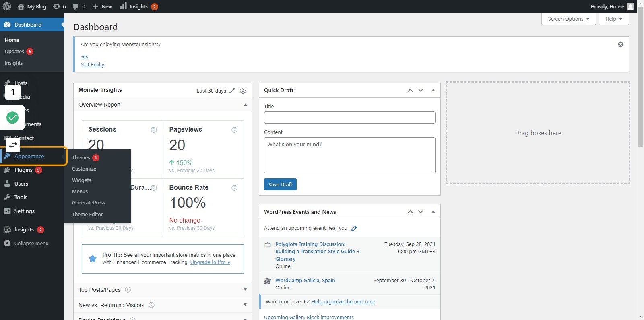The height and width of the screenshot is (320, 644).
Task: Move WordPress Events and News widget up
Action: 410,212
